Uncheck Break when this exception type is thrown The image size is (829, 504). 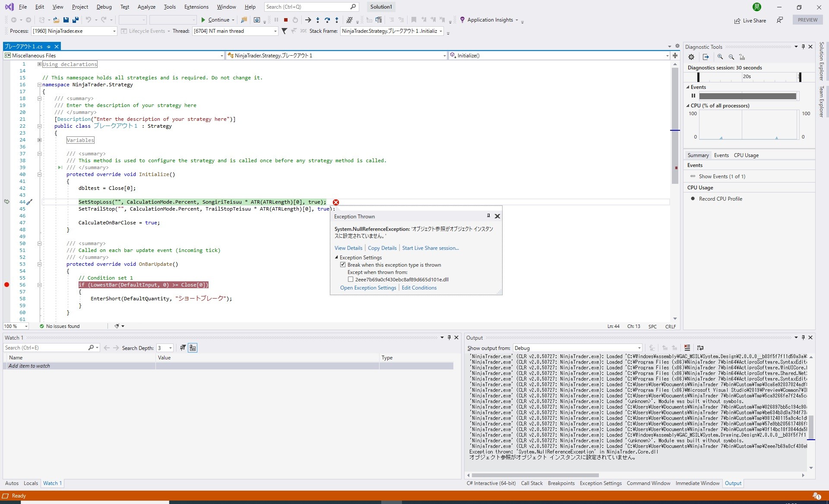(343, 265)
